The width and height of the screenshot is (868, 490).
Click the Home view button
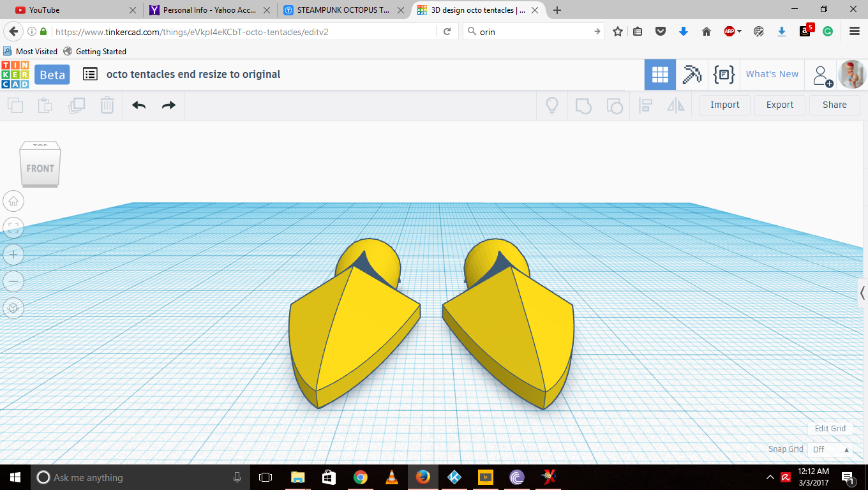(x=13, y=202)
